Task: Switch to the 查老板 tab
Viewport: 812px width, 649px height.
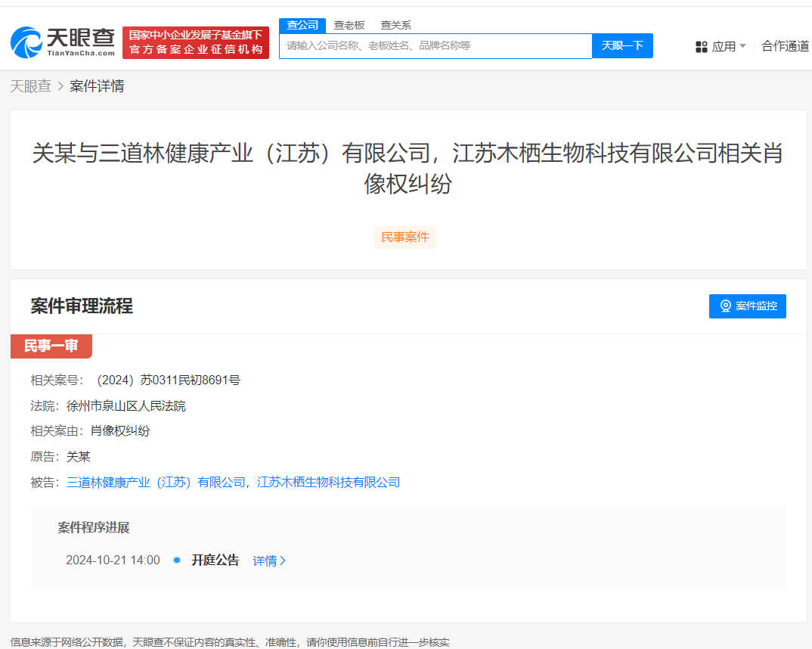Action: click(349, 25)
